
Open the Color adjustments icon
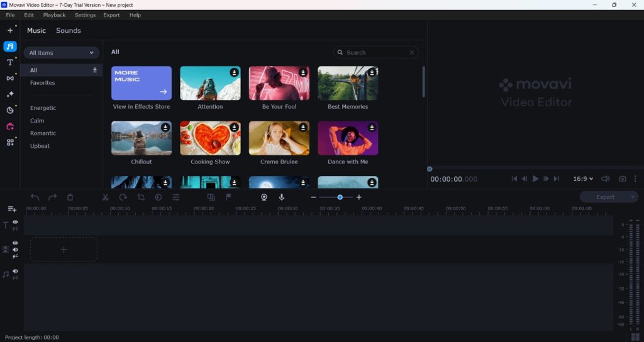158,197
